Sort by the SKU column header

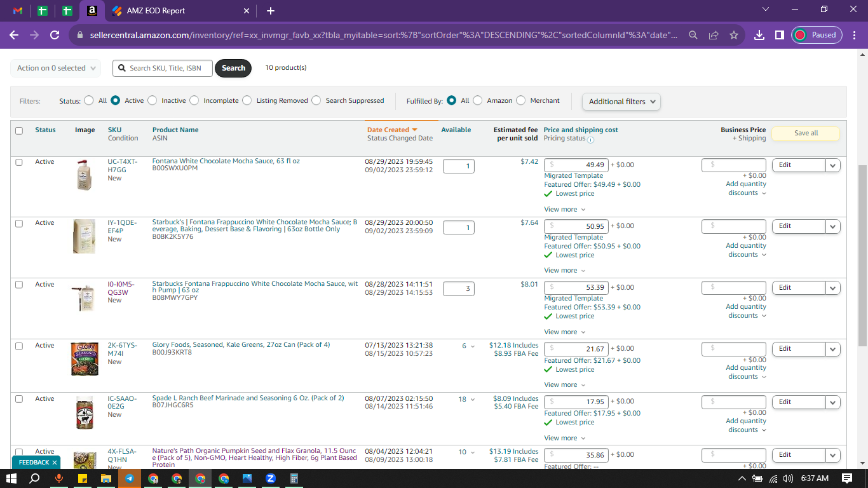point(114,130)
